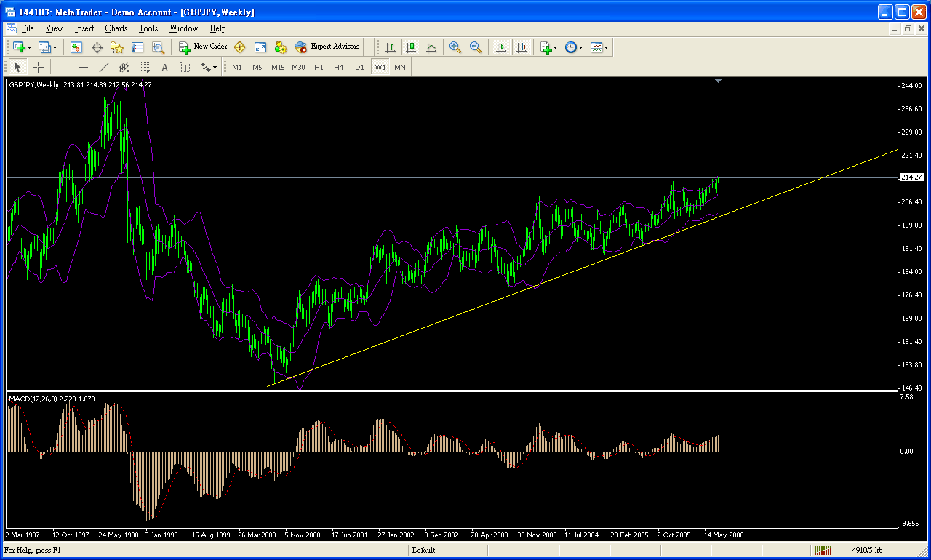Select the Crosshair tool
This screenshot has width=931, height=560.
[x=39, y=67]
